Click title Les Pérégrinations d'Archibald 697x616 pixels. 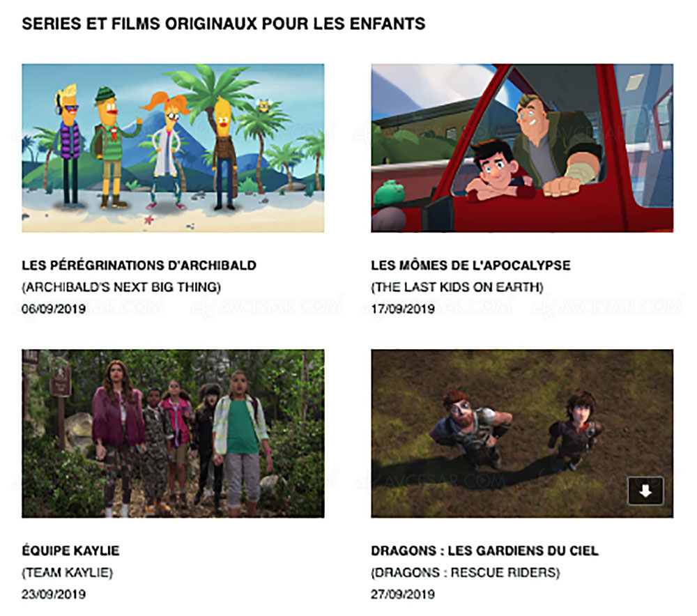point(139,265)
